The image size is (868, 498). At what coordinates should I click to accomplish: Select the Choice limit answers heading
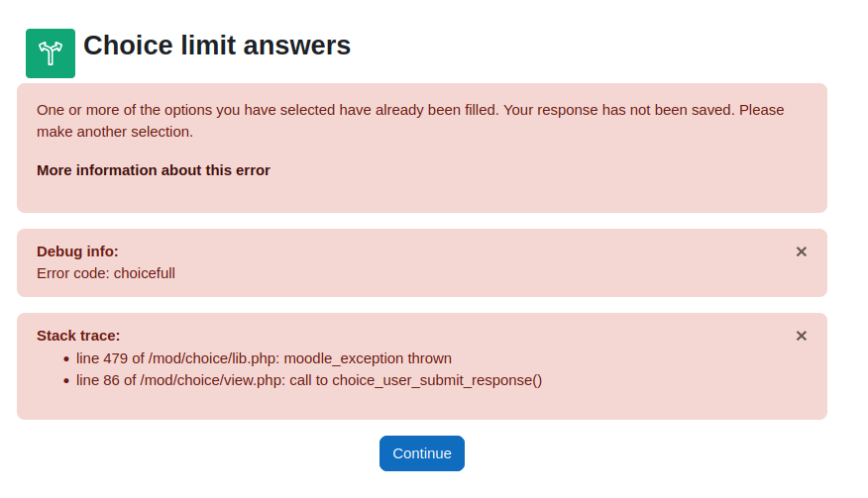pos(217,46)
